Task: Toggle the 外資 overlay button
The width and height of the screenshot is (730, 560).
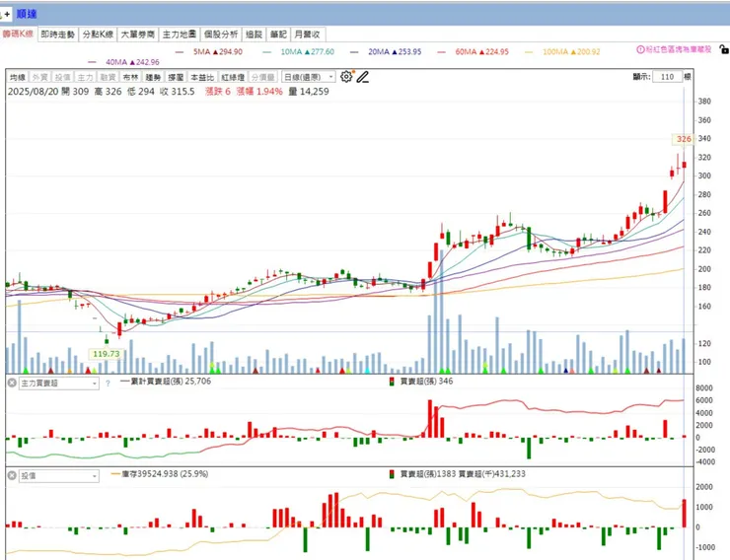Action: [40, 77]
